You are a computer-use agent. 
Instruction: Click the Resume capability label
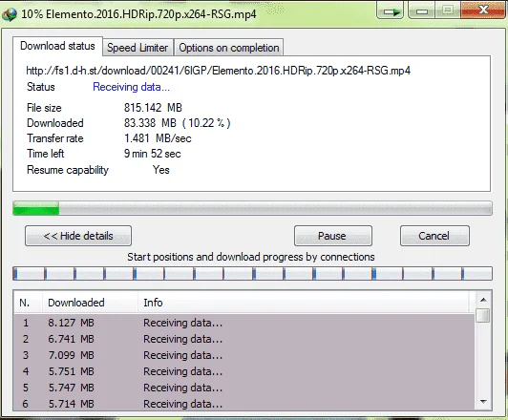pos(68,170)
